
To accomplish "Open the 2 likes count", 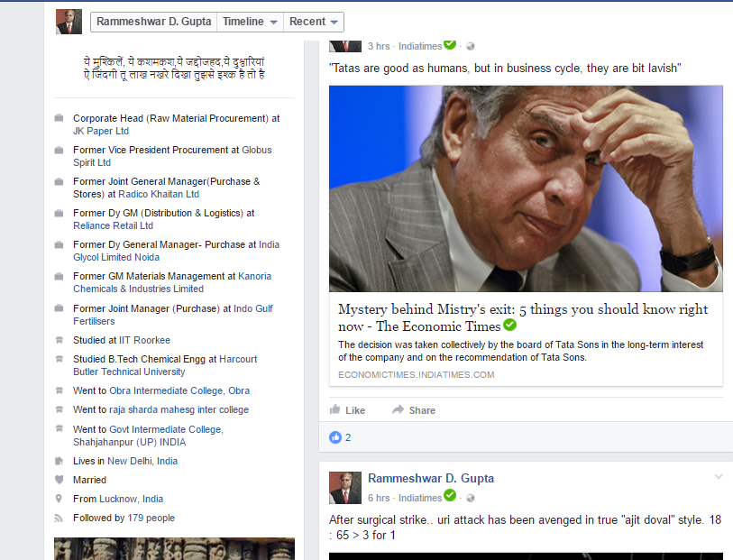I will click(348, 437).
